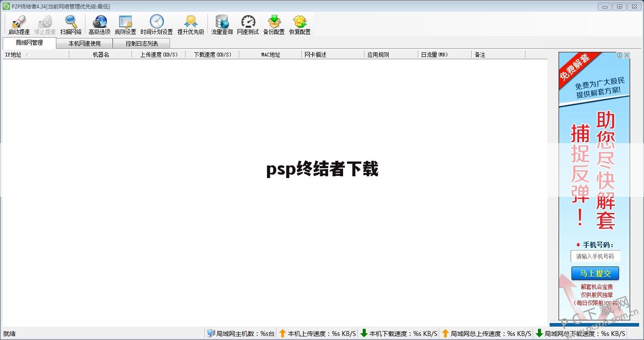
Task: Click the 局域网主机数 status bar computer icon
Action: 211,333
